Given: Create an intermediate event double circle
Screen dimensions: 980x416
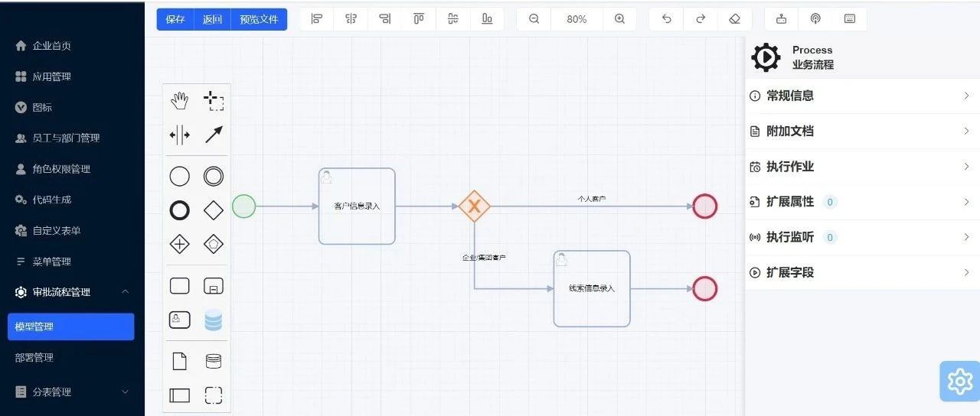Looking at the screenshot, I should pyautogui.click(x=214, y=177).
